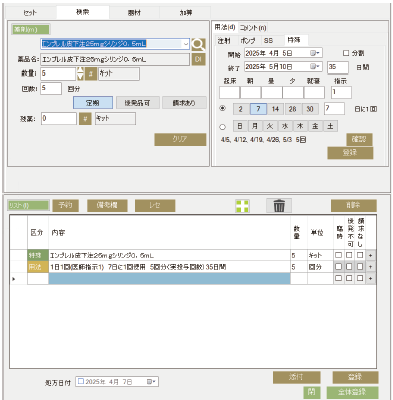The image size is (393, 400).
Task: Click the 指示 input field
Action: point(341,92)
